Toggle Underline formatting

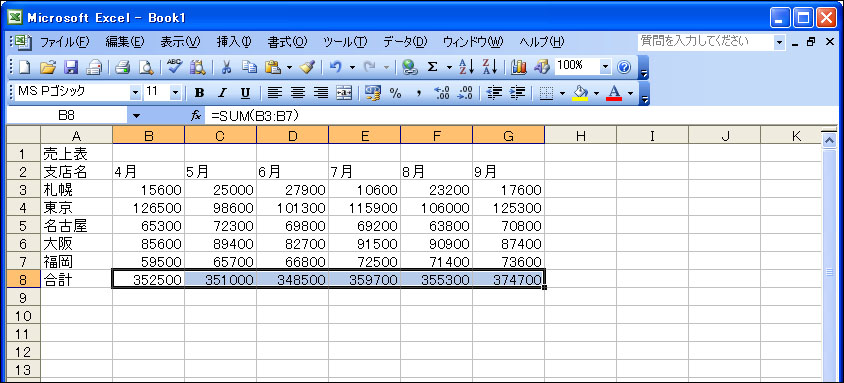click(x=245, y=93)
